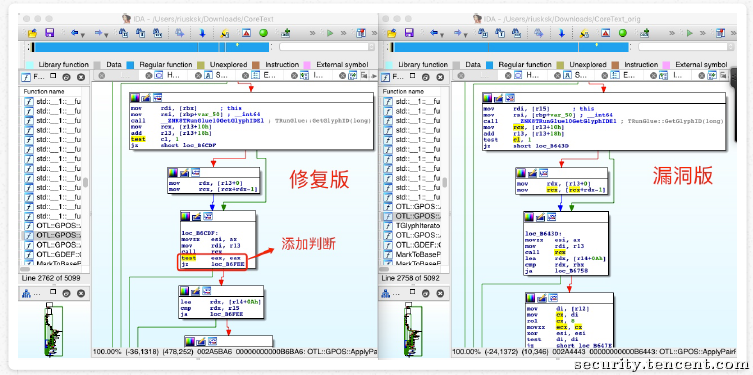Switch to H... tab in CoreText_orig window
This screenshot has height=375, width=753.
527,75
